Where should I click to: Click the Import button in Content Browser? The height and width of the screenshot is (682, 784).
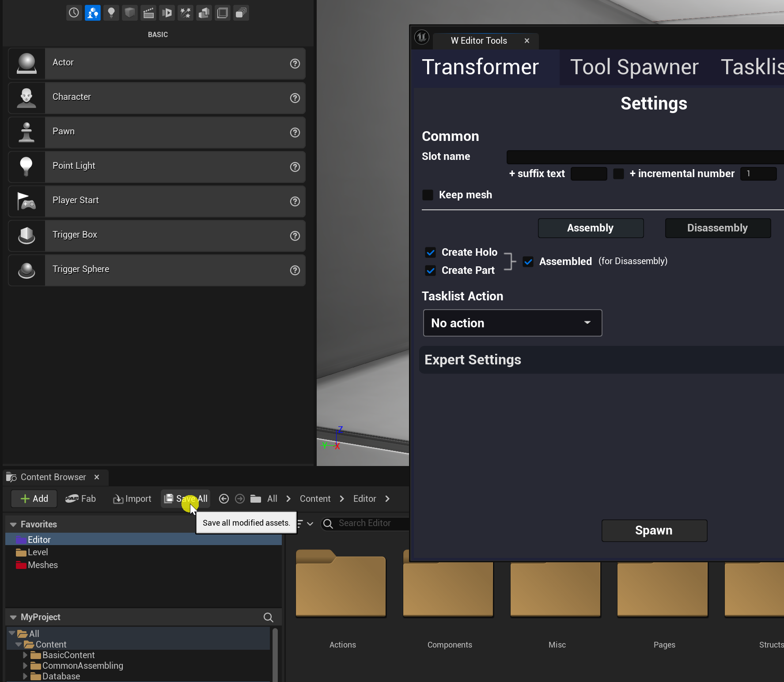[132, 499]
